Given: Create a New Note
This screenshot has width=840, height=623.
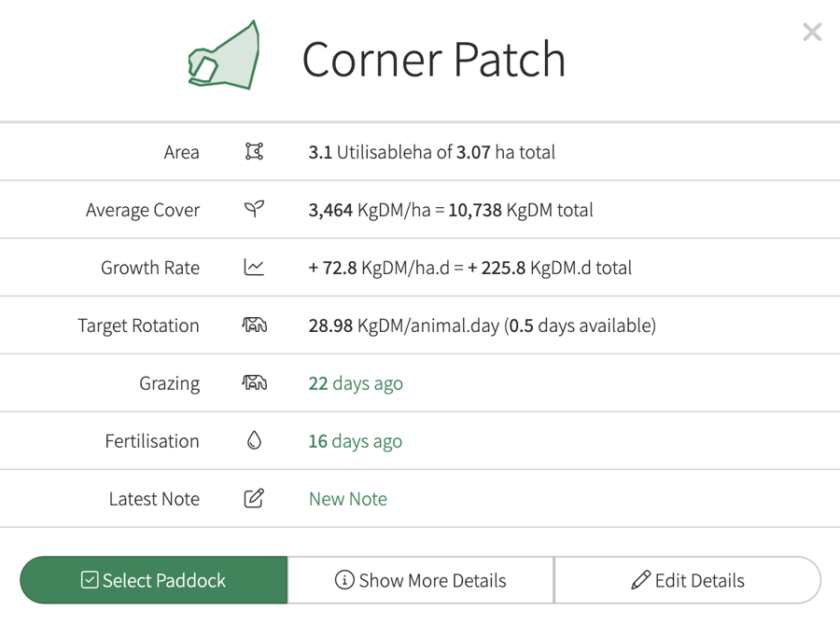Looking at the screenshot, I should (x=347, y=499).
